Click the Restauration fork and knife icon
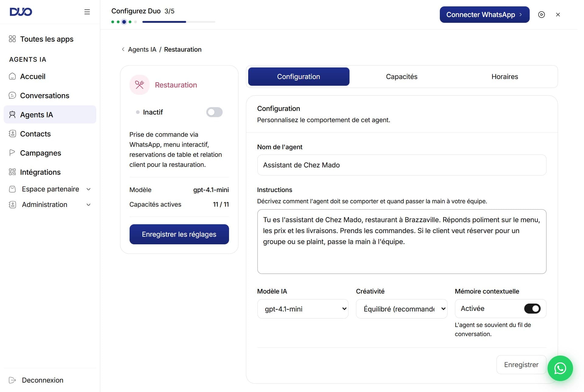The height and width of the screenshot is (392, 584). click(140, 85)
